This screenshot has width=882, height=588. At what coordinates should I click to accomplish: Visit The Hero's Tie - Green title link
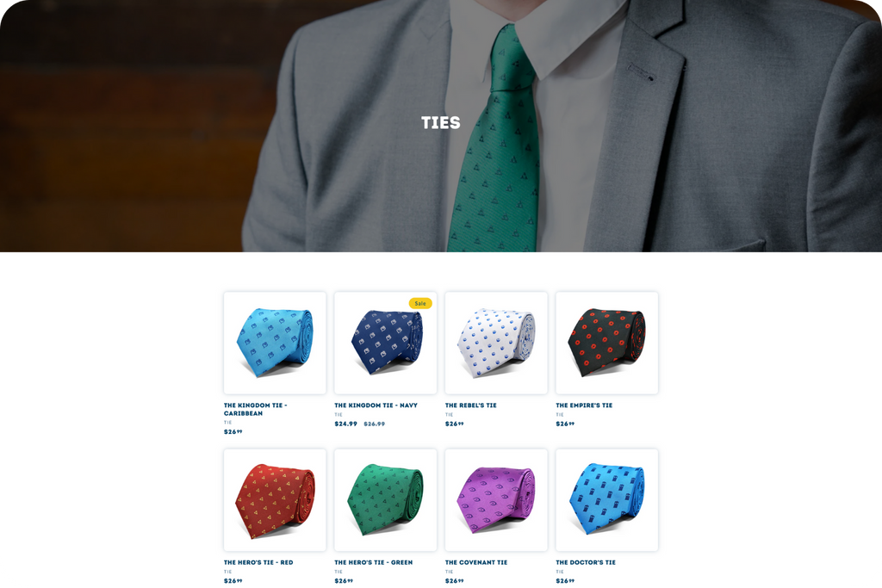pos(374,562)
